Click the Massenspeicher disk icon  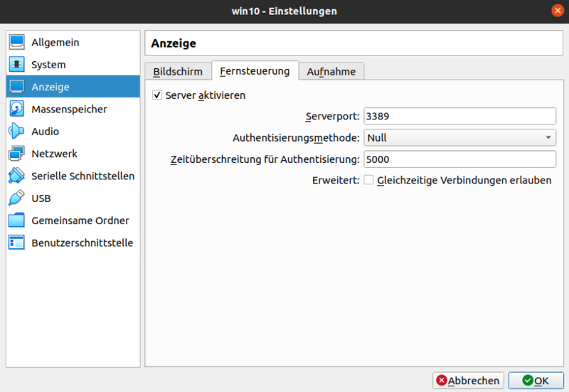pyautogui.click(x=17, y=110)
